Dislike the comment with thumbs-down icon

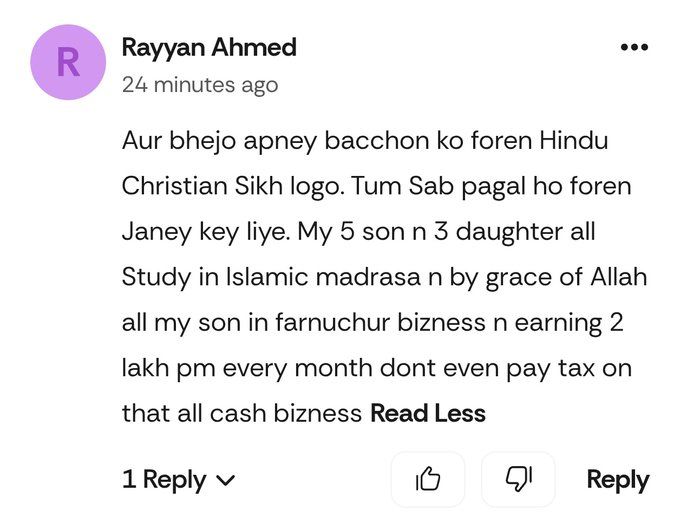point(517,479)
